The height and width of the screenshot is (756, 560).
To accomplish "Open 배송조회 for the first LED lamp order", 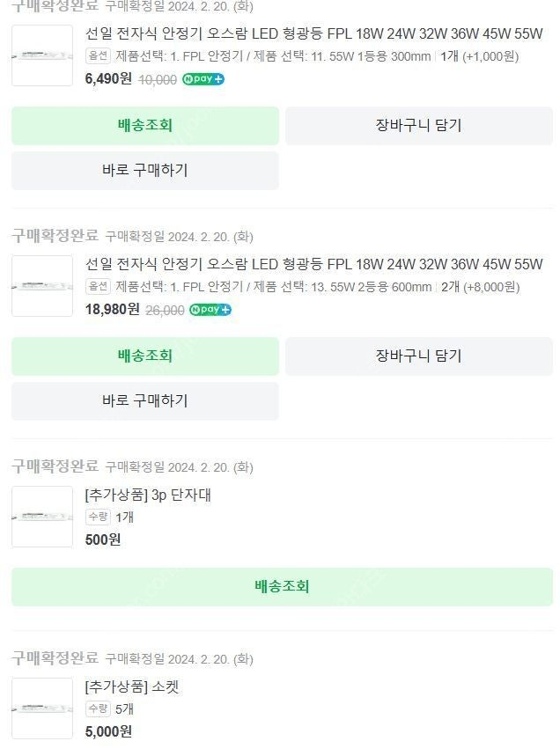I will click(x=144, y=125).
